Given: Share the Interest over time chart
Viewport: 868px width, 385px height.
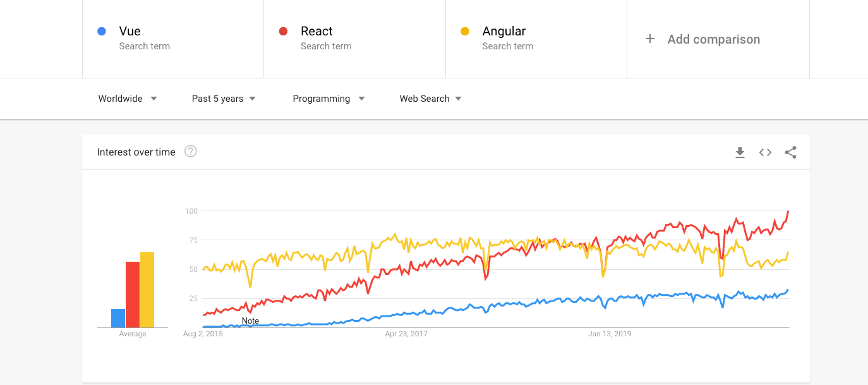Looking at the screenshot, I should (790, 152).
